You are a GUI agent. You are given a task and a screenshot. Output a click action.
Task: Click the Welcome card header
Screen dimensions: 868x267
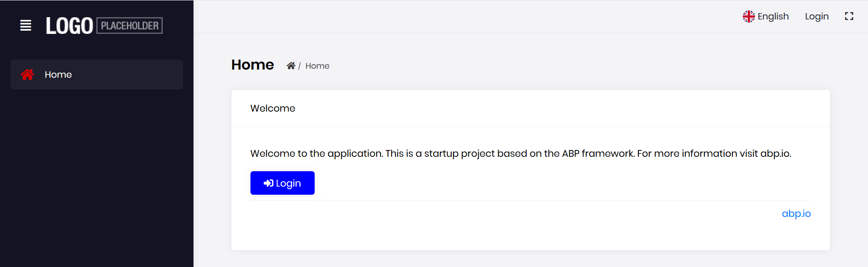tap(273, 108)
